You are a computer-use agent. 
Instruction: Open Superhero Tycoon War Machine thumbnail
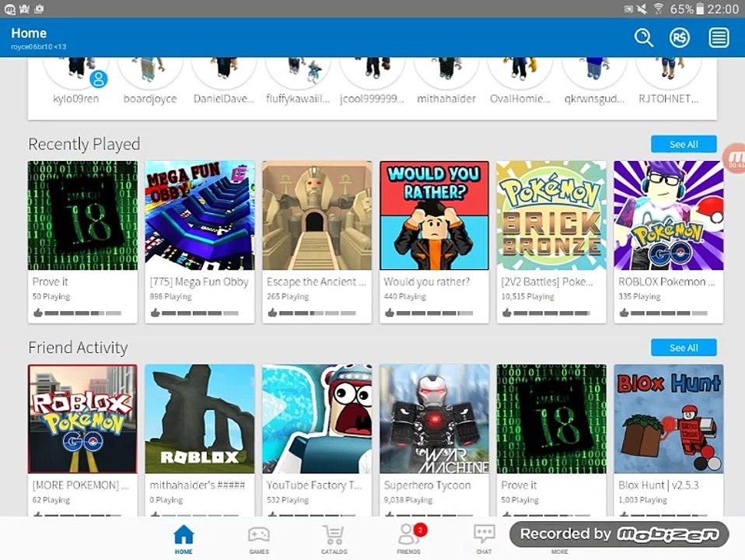pyautogui.click(x=434, y=418)
